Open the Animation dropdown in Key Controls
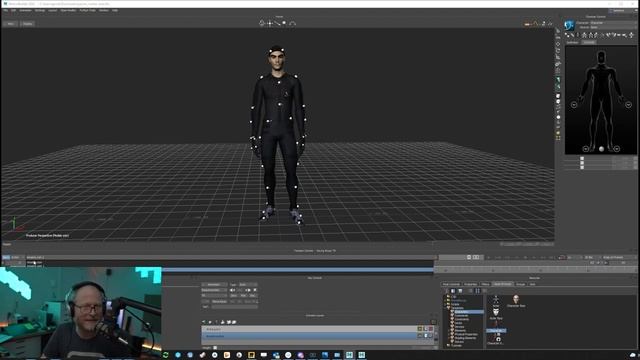The height and width of the screenshot is (360, 640). point(214,284)
